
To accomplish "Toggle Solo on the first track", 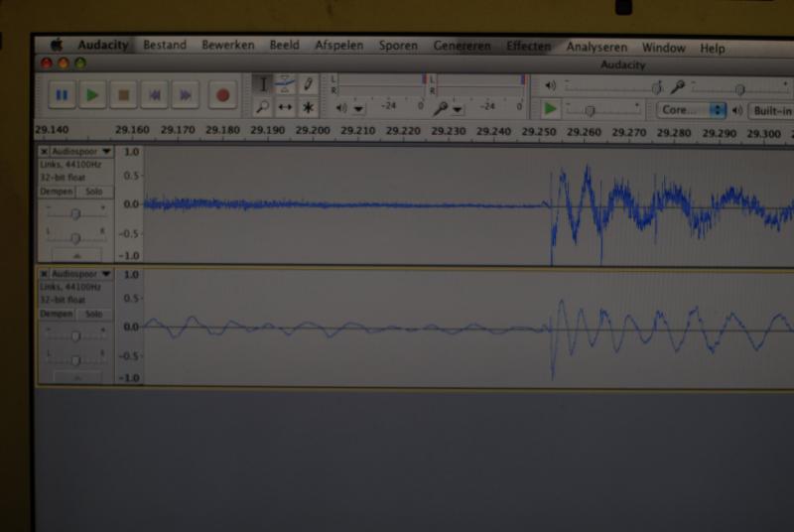I will 94,192.
